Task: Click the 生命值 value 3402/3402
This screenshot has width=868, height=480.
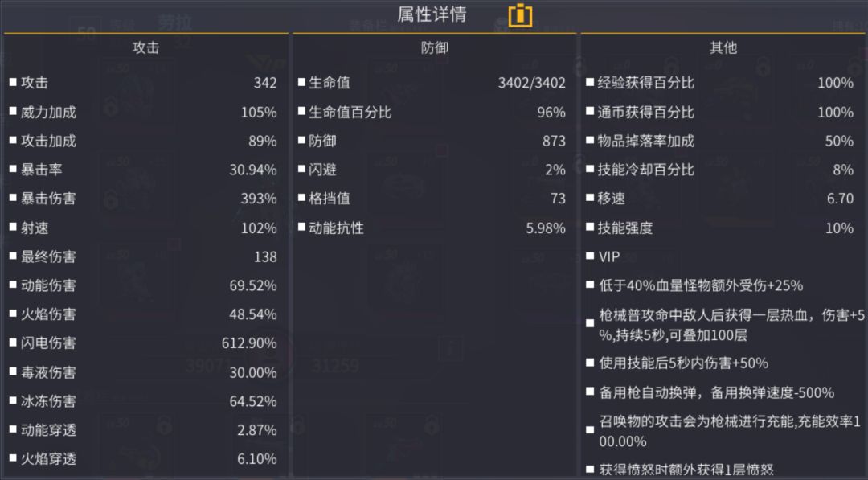Action: click(x=532, y=83)
